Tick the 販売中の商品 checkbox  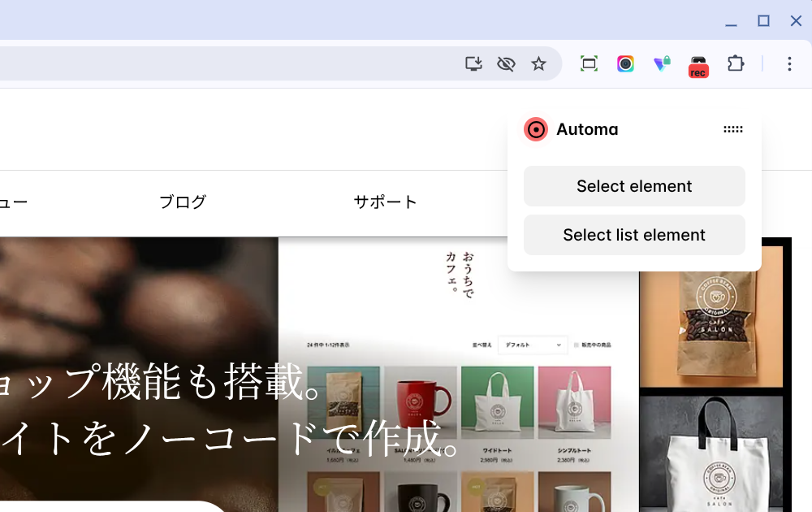[576, 345]
